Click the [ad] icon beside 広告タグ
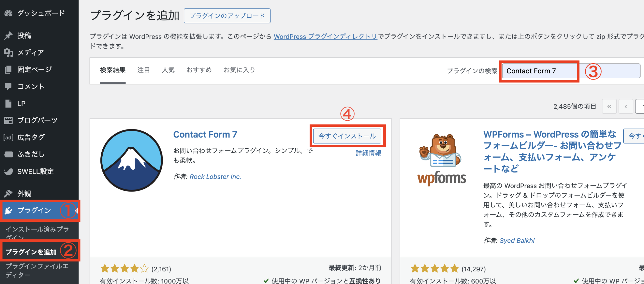Viewport: 644px width, 284px height. coord(8,137)
